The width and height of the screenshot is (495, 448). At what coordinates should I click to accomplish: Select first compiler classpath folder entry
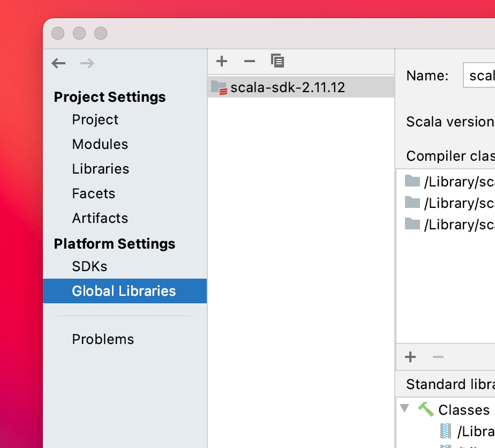pos(450,182)
